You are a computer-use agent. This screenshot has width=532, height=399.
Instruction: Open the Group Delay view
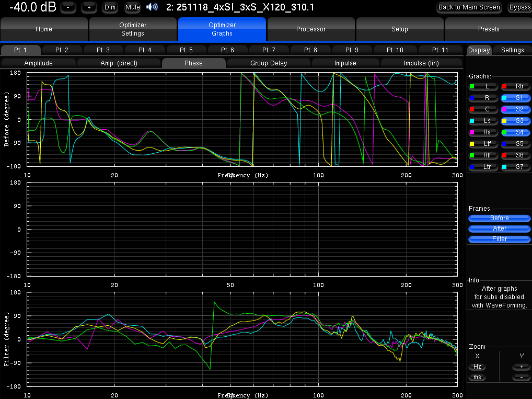[x=268, y=62]
